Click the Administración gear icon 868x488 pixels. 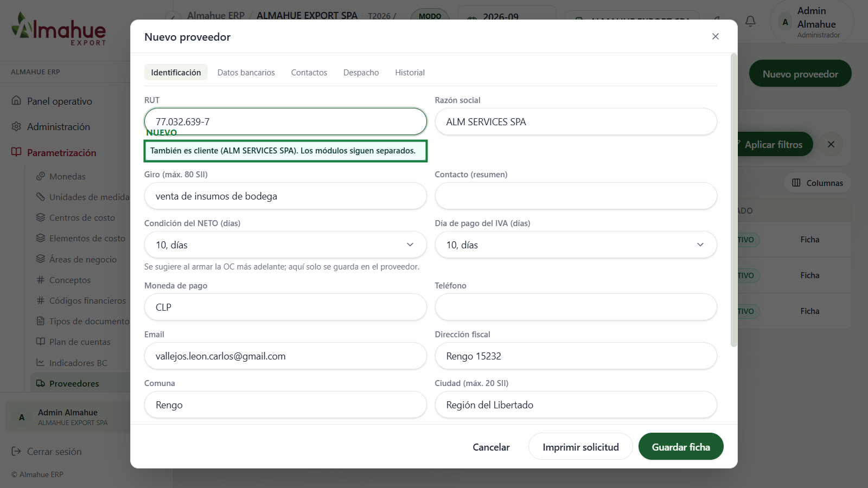point(16,126)
